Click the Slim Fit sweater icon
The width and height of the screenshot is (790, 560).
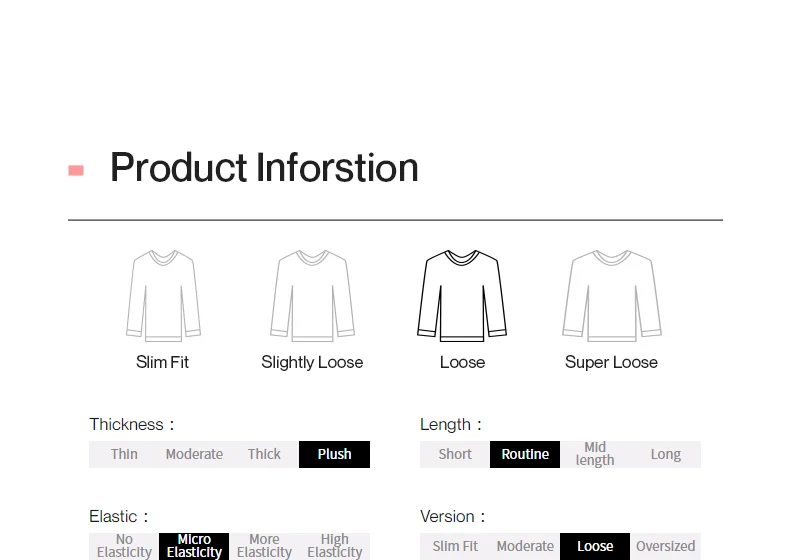pos(163,296)
